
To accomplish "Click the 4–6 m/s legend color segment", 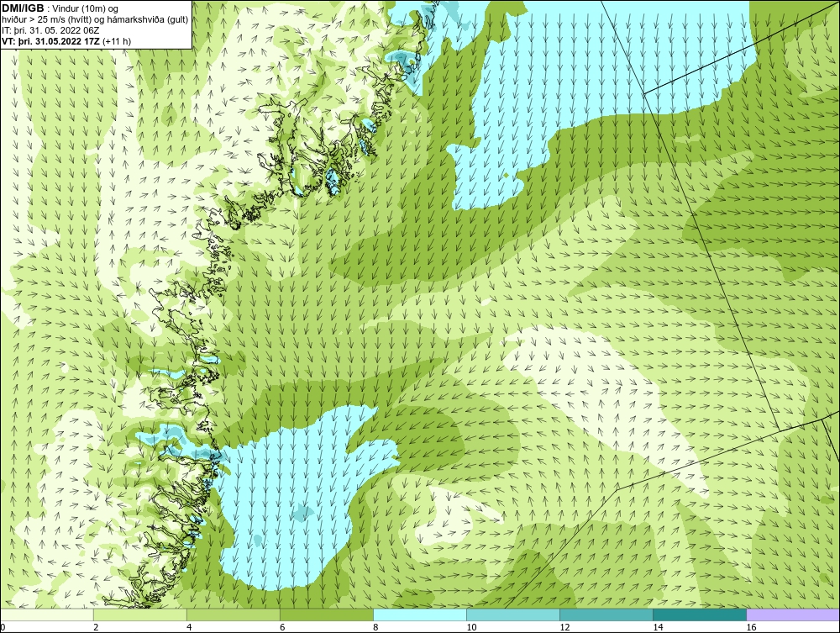I will pyautogui.click(x=233, y=615).
